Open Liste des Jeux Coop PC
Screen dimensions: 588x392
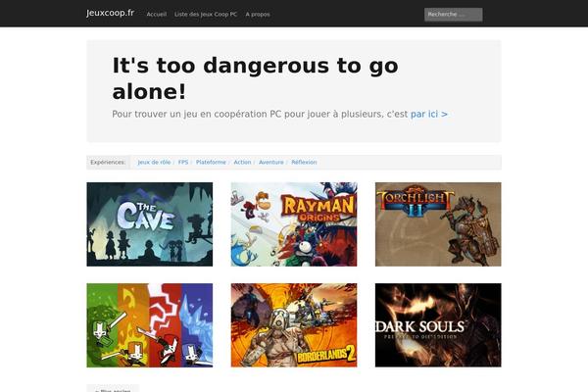(x=206, y=15)
